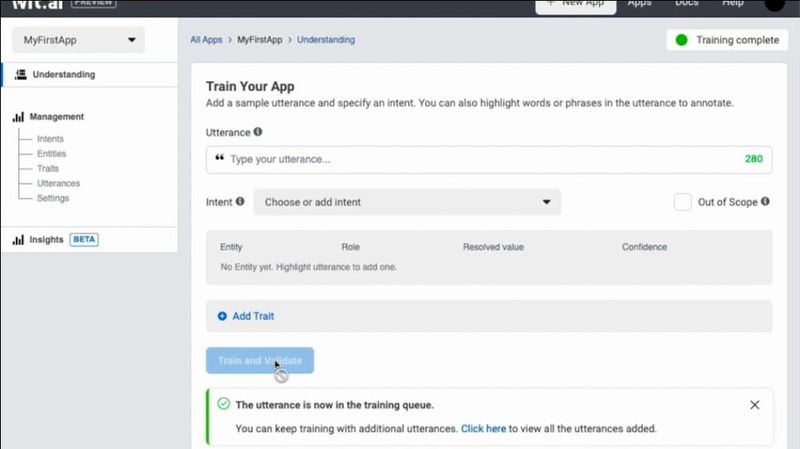Expand the Choose or add intent dropdown

click(x=407, y=202)
